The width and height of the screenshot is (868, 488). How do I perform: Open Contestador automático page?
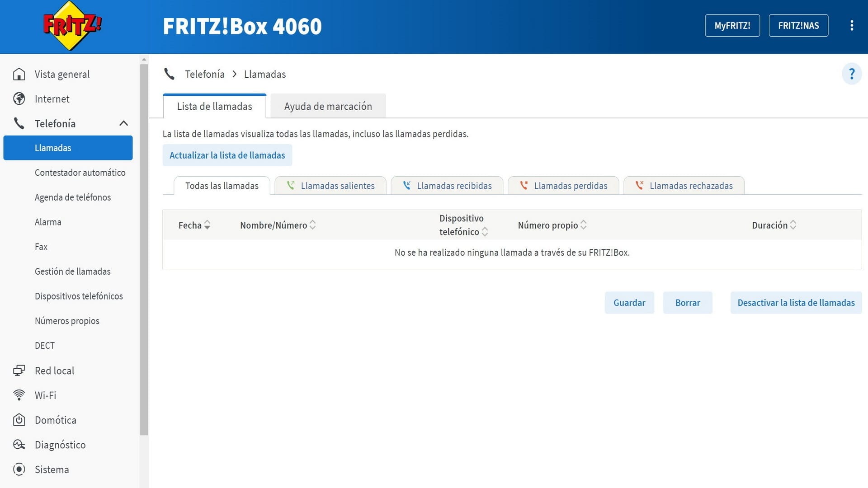(80, 173)
